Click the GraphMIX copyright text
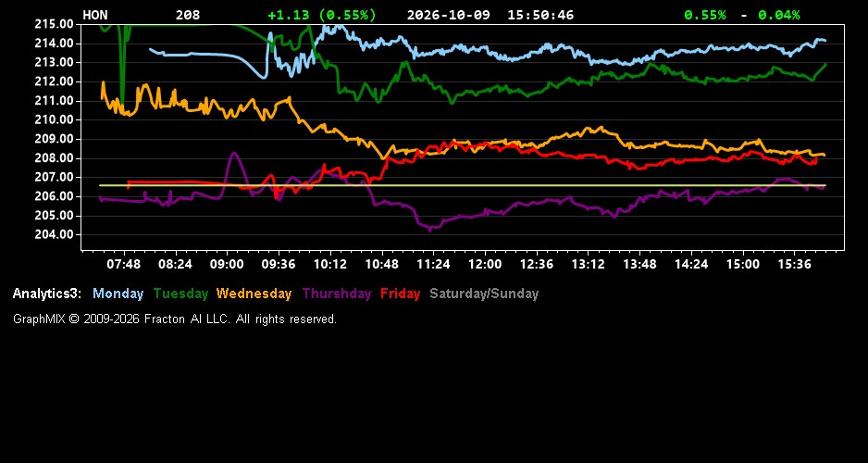The image size is (868, 463). [175, 319]
